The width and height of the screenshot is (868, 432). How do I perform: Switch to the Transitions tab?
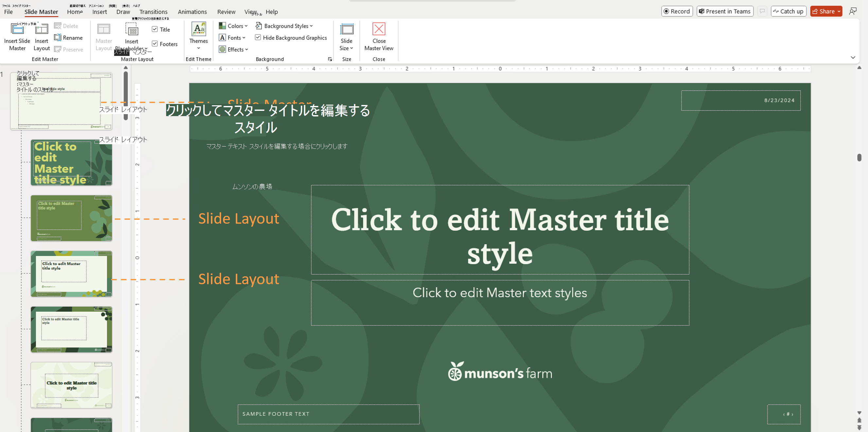153,12
